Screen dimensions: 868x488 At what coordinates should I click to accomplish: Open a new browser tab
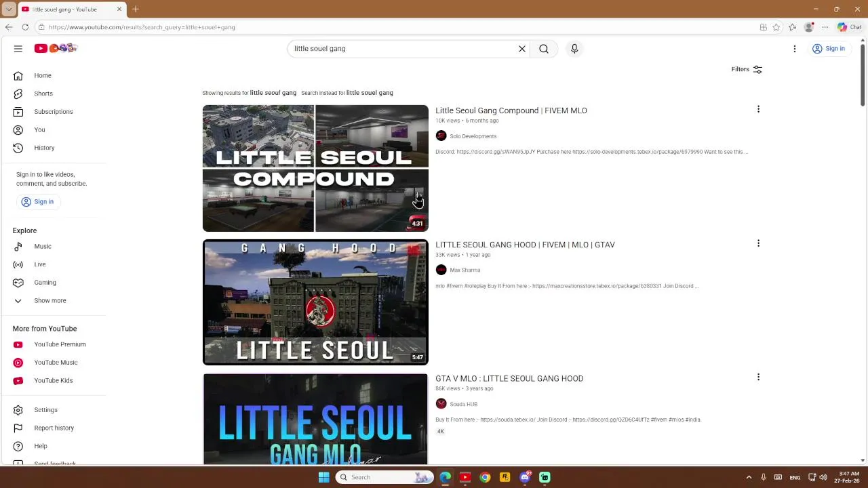pyautogui.click(x=136, y=9)
